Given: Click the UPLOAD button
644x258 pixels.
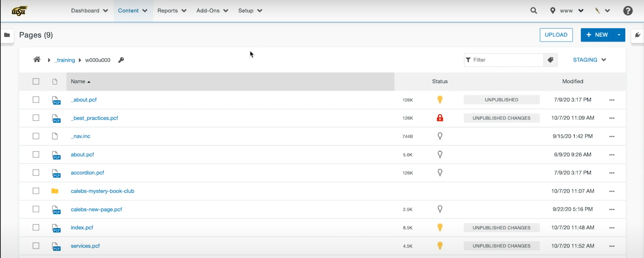Looking at the screenshot, I should pyautogui.click(x=556, y=35).
